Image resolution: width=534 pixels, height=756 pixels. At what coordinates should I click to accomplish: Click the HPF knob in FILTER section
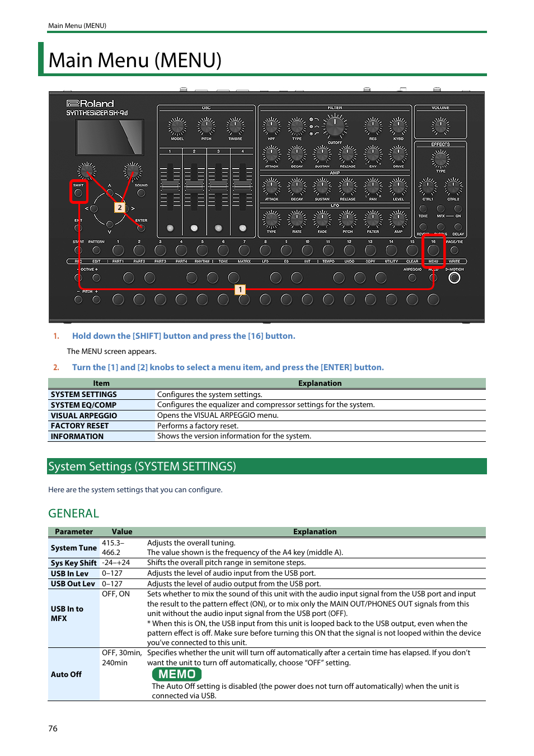(271, 126)
